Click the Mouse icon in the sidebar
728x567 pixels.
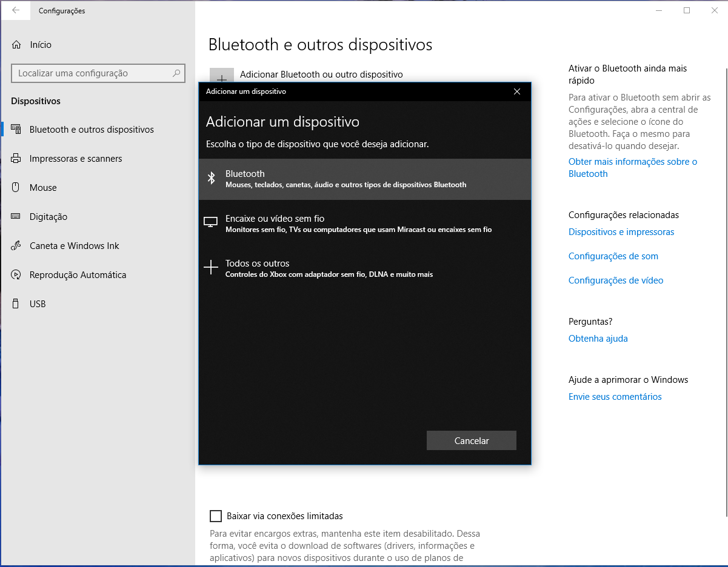(16, 188)
